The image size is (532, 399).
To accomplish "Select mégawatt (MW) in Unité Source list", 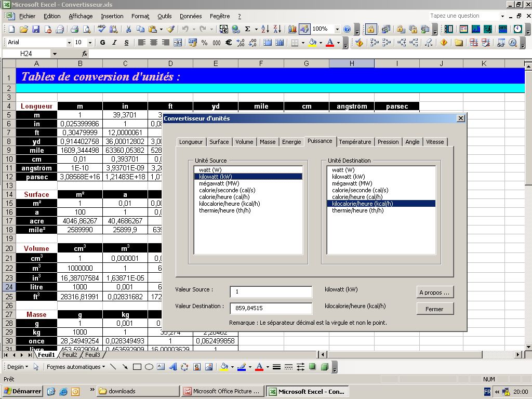I will click(248, 183).
